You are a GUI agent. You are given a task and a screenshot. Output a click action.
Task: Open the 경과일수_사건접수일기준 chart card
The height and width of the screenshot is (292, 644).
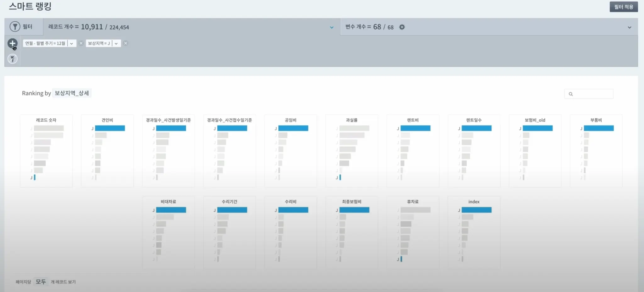pyautogui.click(x=230, y=151)
